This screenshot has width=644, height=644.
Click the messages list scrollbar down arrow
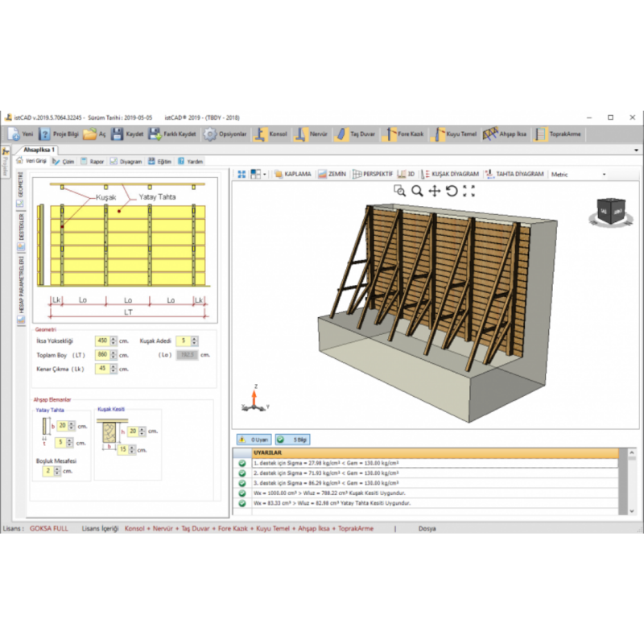(x=632, y=511)
